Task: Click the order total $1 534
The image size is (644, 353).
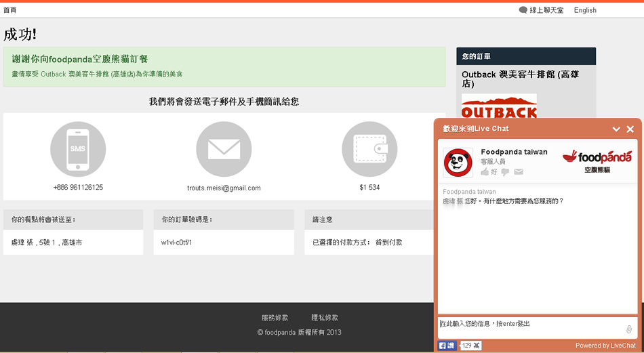Action: (369, 187)
